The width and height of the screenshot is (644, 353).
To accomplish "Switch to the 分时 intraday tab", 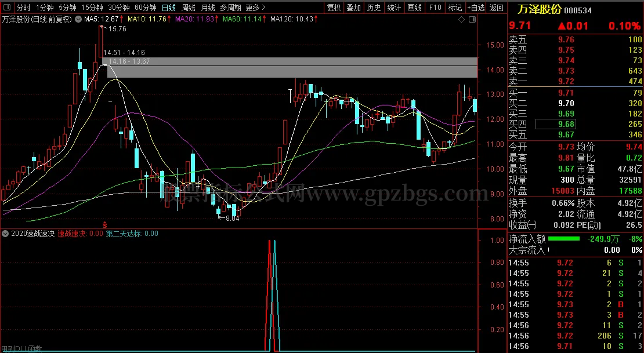I will point(23,8).
